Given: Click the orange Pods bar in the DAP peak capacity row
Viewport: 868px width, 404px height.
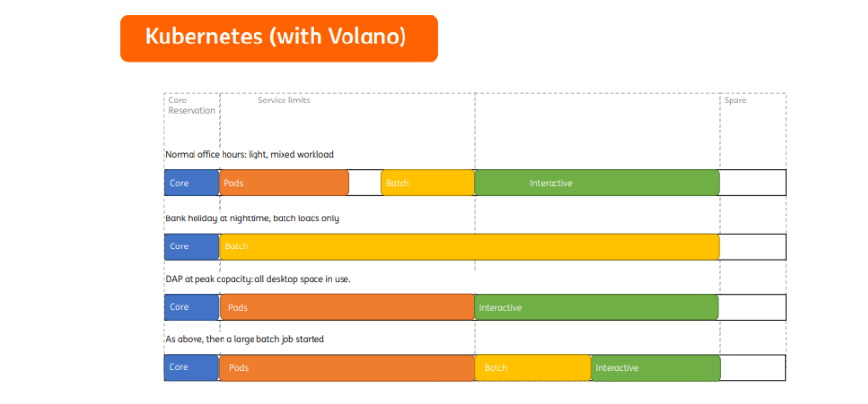Looking at the screenshot, I should 346,307.
